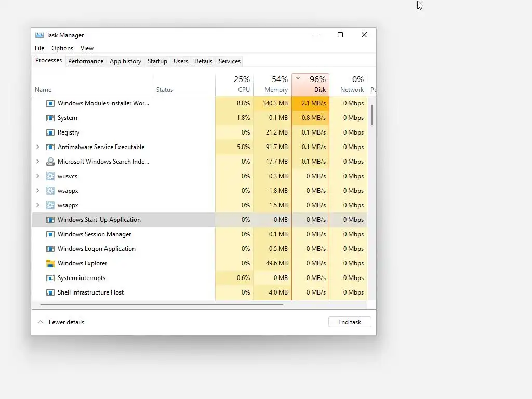
Task: Maximize the Task Manager window
Action: coord(340,35)
